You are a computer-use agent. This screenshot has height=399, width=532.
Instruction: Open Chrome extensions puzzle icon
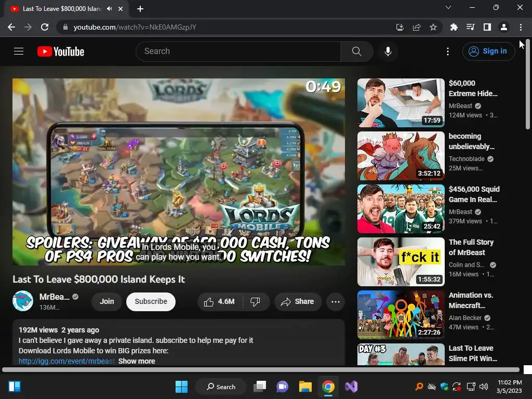point(454,27)
